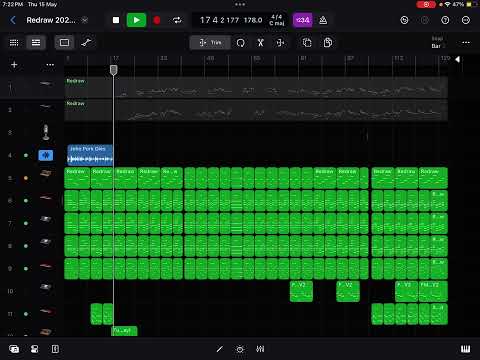
Task: Open the tracks-area More menu under the top bar
Action: click(x=466, y=42)
